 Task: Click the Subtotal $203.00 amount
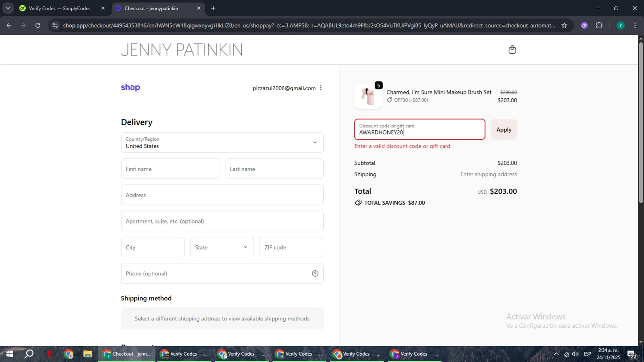507,163
